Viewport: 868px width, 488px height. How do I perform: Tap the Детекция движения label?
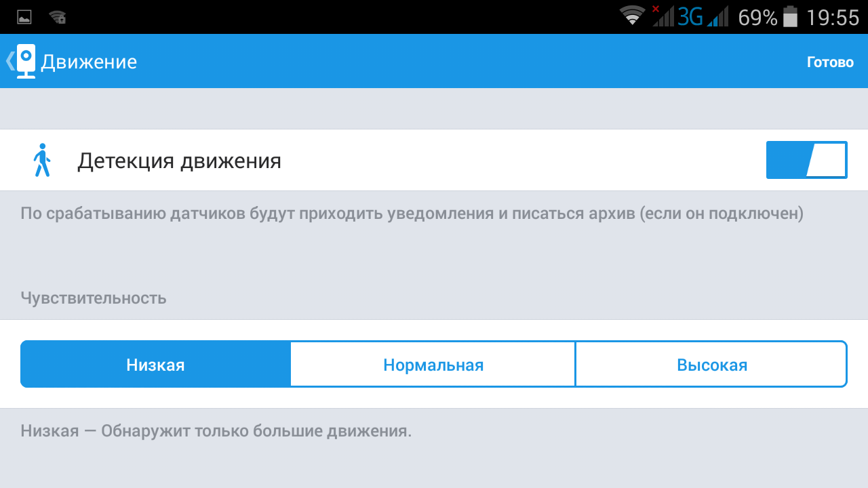[x=179, y=161]
